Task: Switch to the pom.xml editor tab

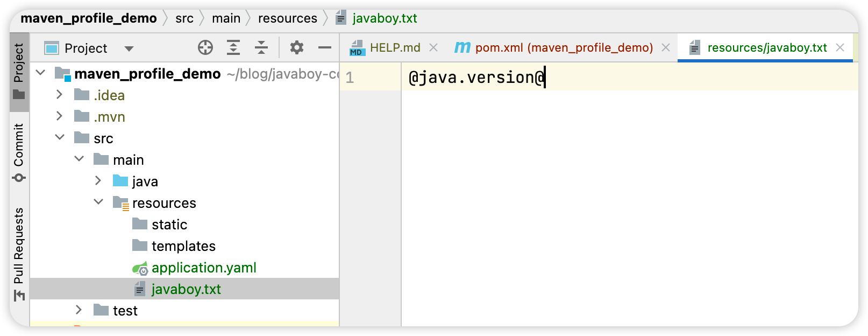Action: coord(563,48)
